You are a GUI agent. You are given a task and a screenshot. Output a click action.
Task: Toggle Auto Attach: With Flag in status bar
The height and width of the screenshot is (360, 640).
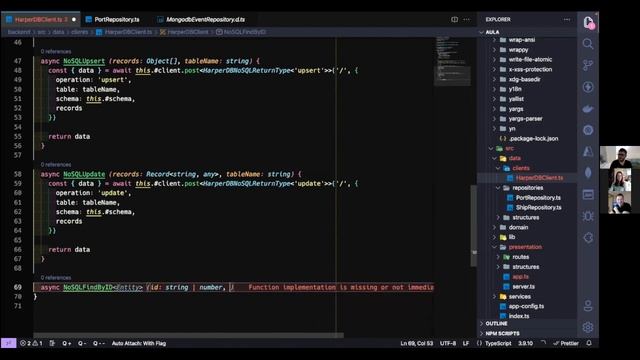coord(139,343)
